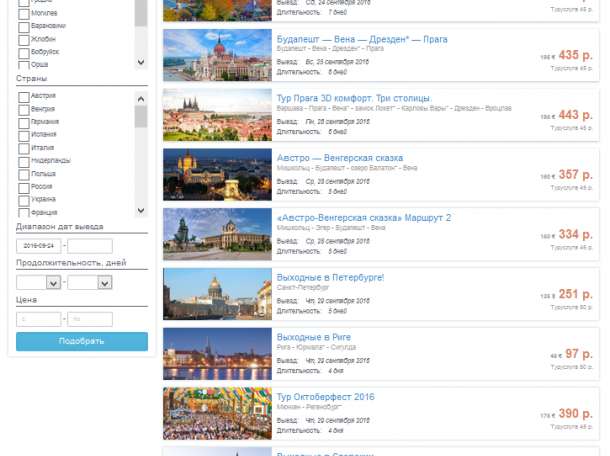
Task: Click the Октоберфест tour thumbnail
Action: coord(217,413)
